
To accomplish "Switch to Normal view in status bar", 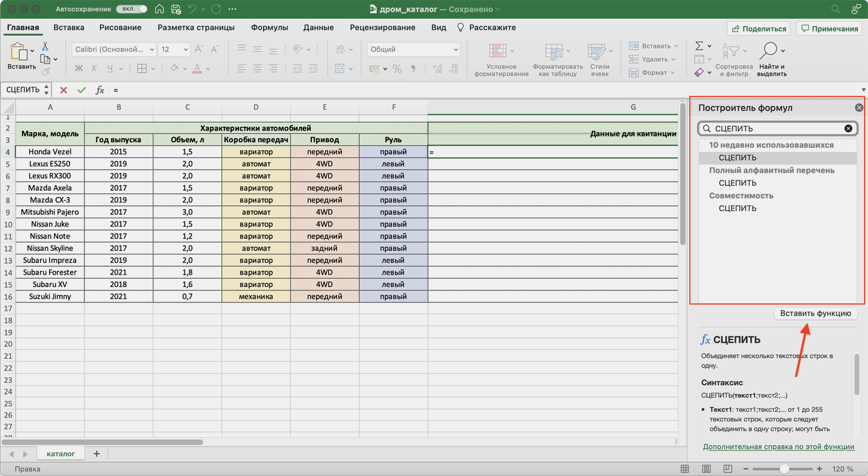I will tap(685, 469).
